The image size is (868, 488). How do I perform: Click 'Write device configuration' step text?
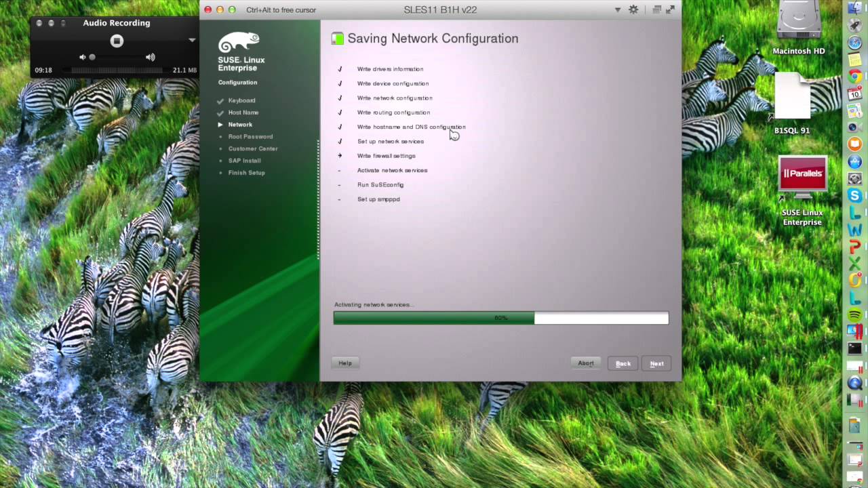click(x=393, y=83)
